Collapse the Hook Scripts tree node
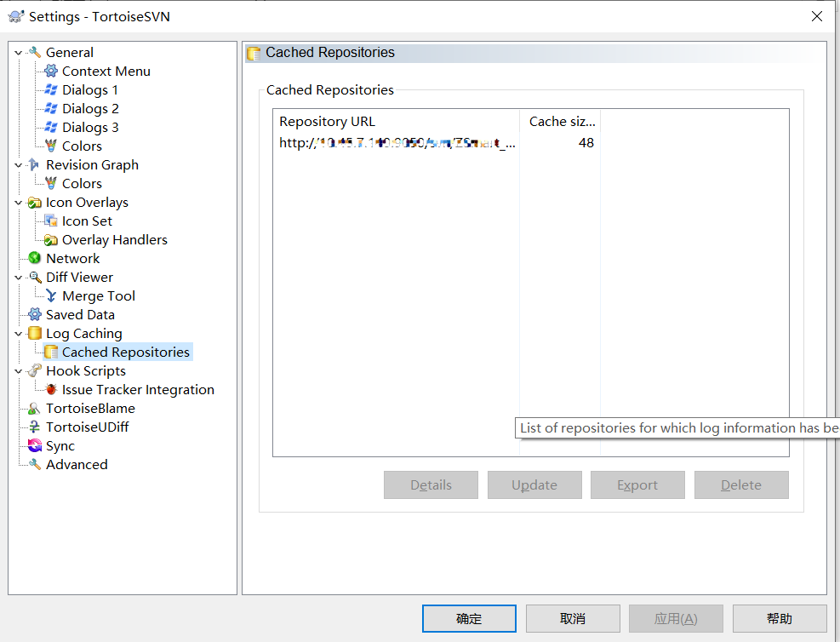This screenshot has width=840, height=642. [18, 371]
